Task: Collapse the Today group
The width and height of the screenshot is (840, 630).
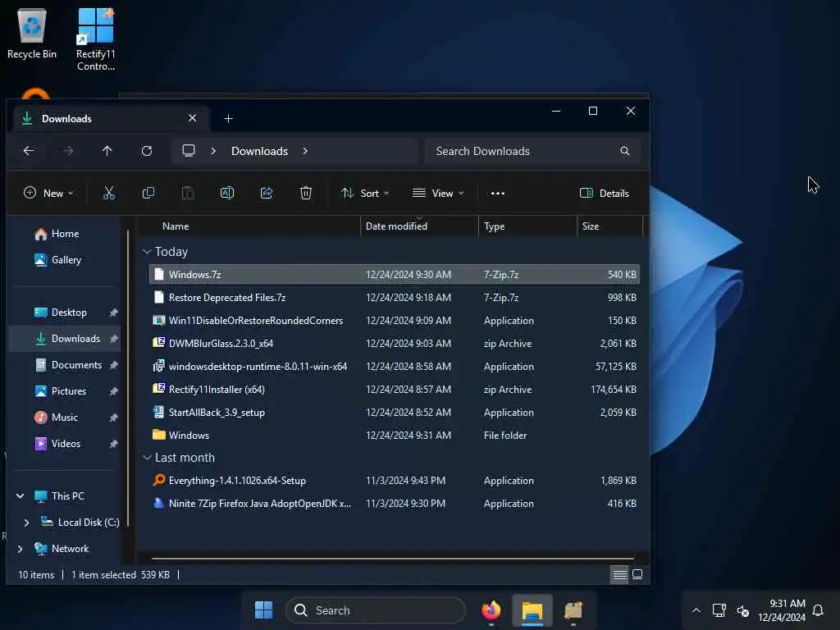Action: coord(148,252)
